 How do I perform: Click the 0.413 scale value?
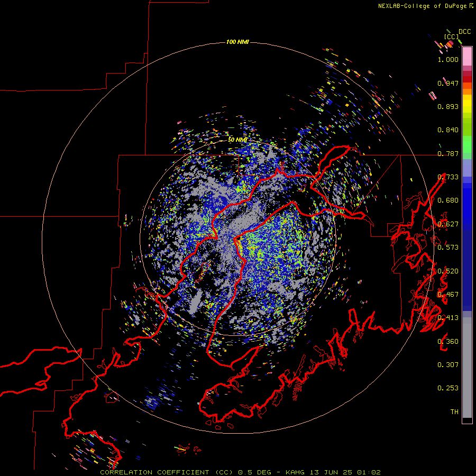448,318
